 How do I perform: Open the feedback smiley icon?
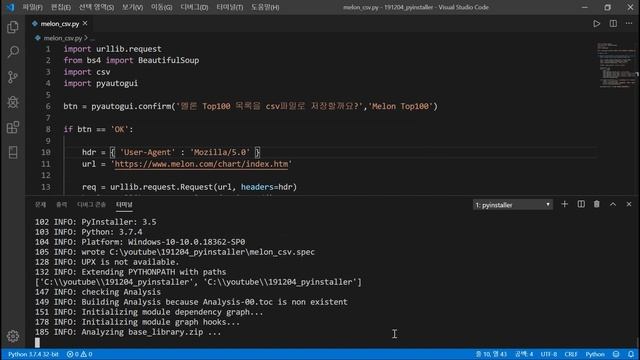tap(616, 354)
